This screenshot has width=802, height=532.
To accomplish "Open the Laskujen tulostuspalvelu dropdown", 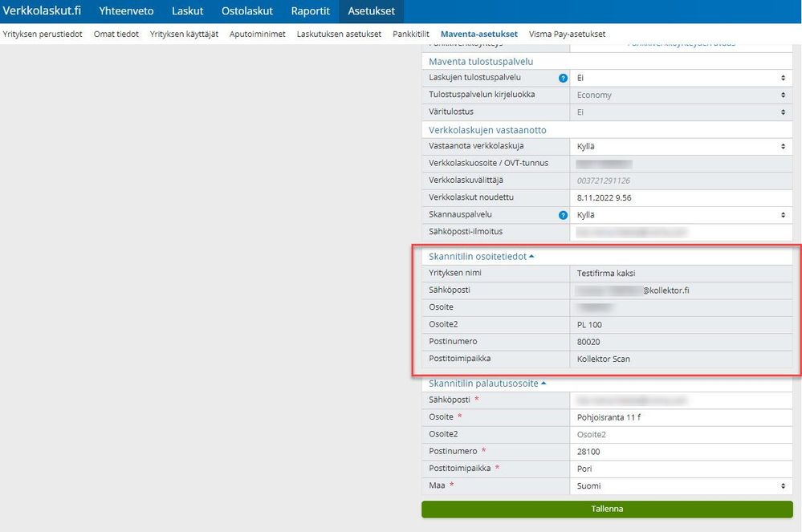I will click(682, 78).
